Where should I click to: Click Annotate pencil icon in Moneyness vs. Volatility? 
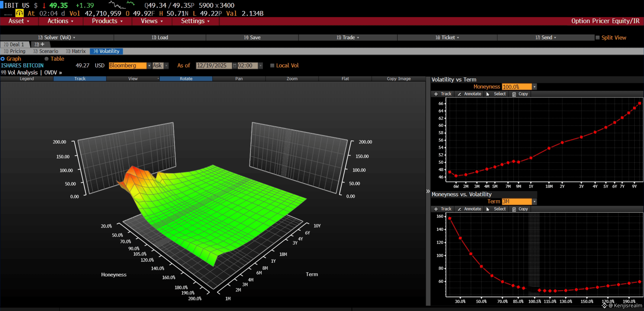click(459, 209)
